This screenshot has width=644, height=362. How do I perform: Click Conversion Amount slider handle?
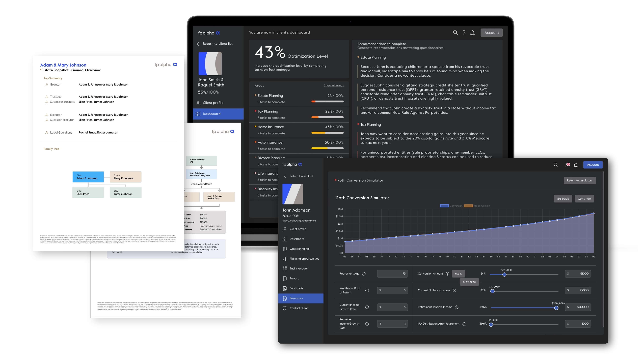point(504,275)
